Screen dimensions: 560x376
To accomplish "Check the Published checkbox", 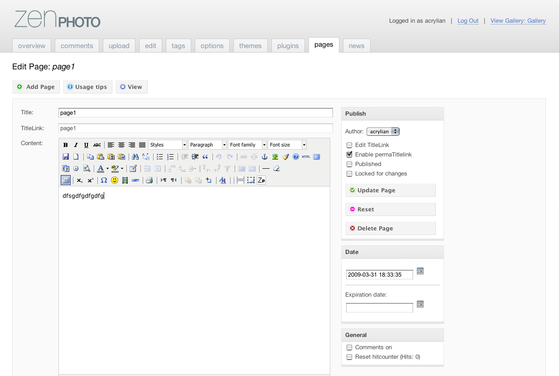I will click(x=349, y=164).
